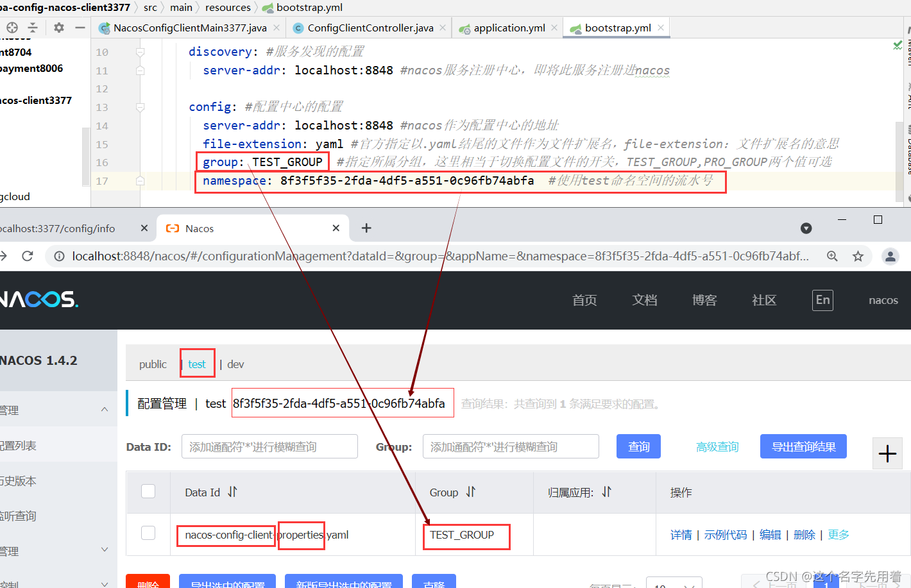Open 详情 for the config row
Screen dimensions: 911x588
(x=681, y=535)
